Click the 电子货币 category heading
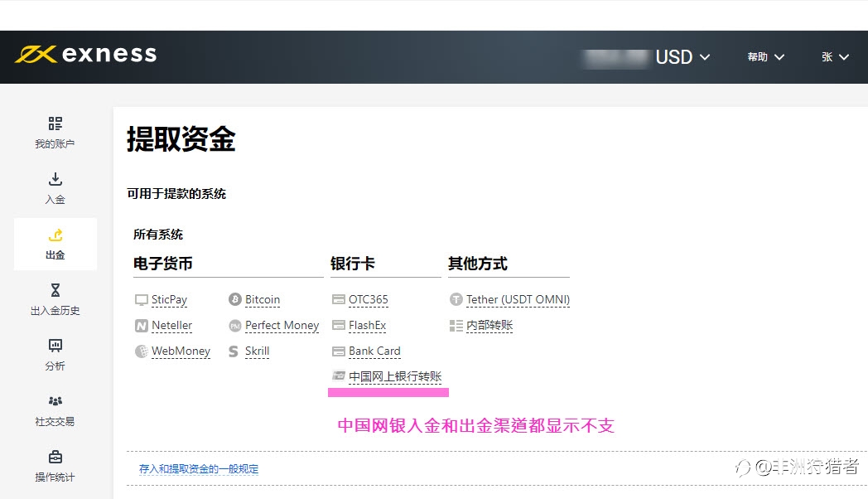868x499 pixels. tap(162, 264)
